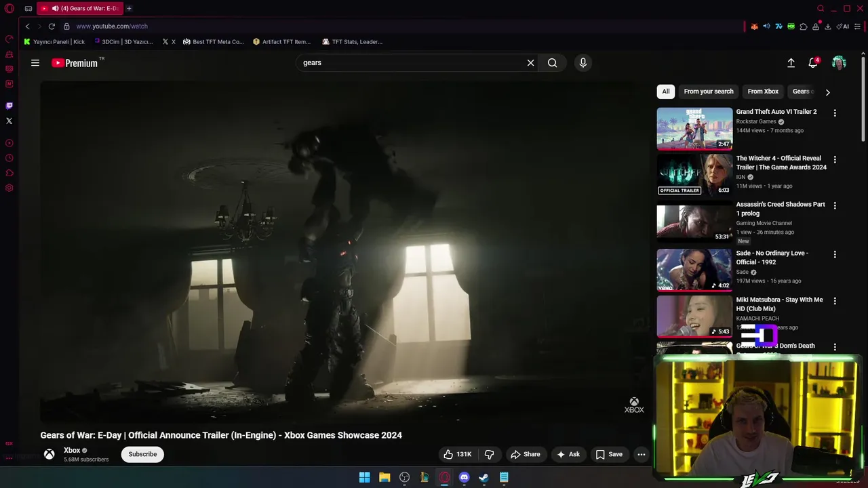Subscribe to the Xbox channel
The height and width of the screenshot is (488, 868).
click(x=142, y=454)
